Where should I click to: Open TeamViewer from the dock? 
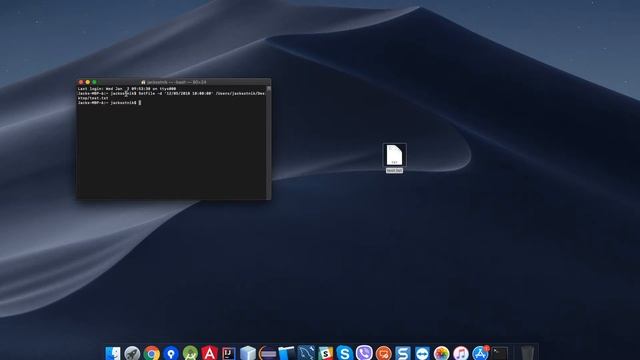(422, 353)
